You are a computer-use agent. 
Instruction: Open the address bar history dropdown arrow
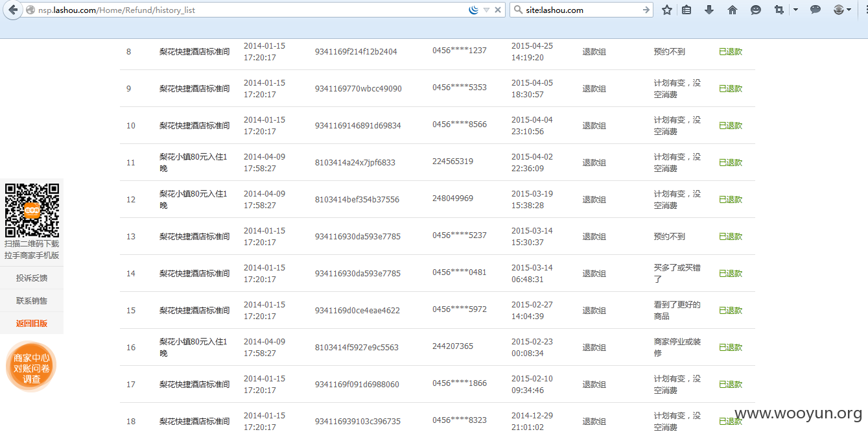(x=486, y=10)
